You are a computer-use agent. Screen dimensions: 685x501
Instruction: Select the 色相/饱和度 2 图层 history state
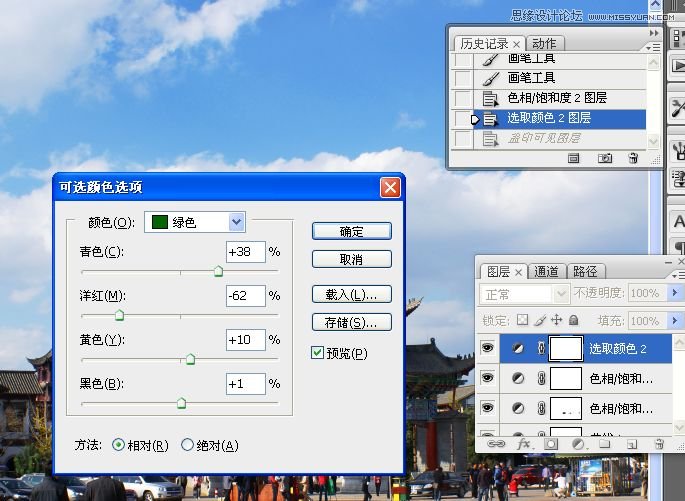[559, 98]
